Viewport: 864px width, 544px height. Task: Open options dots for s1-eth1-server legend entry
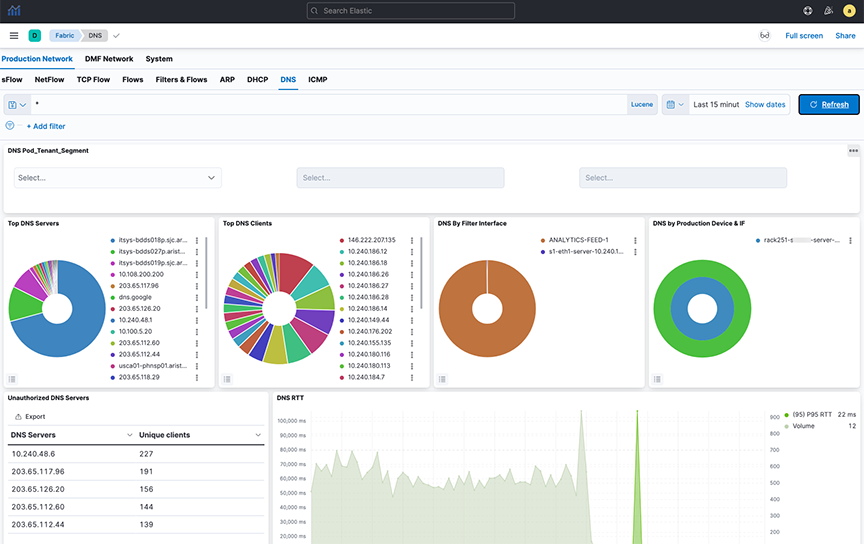click(635, 252)
